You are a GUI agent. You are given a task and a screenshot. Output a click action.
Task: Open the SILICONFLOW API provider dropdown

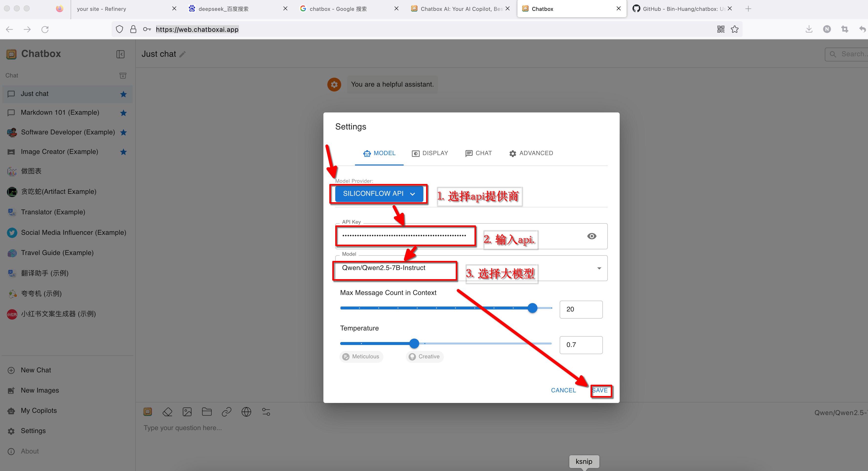[379, 194]
